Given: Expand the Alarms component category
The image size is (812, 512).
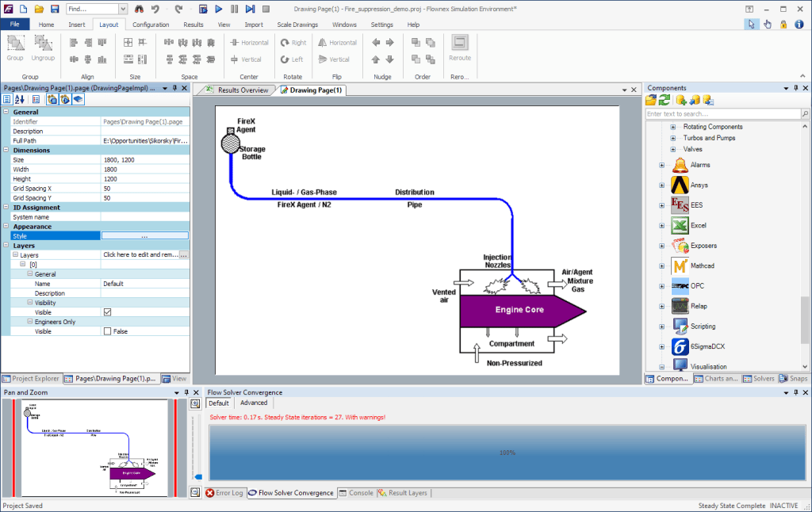Looking at the screenshot, I should [x=662, y=165].
